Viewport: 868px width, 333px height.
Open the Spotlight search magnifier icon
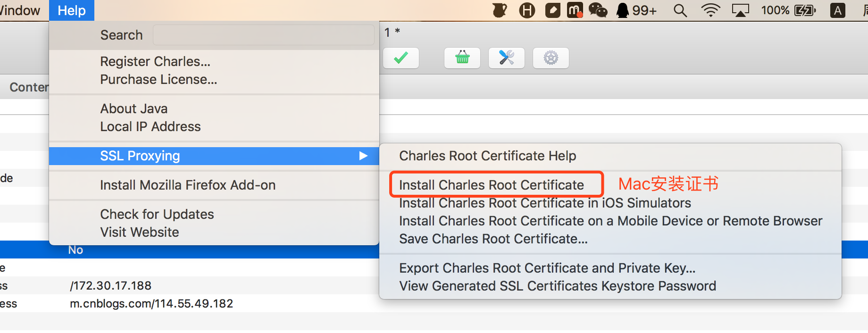[680, 10]
